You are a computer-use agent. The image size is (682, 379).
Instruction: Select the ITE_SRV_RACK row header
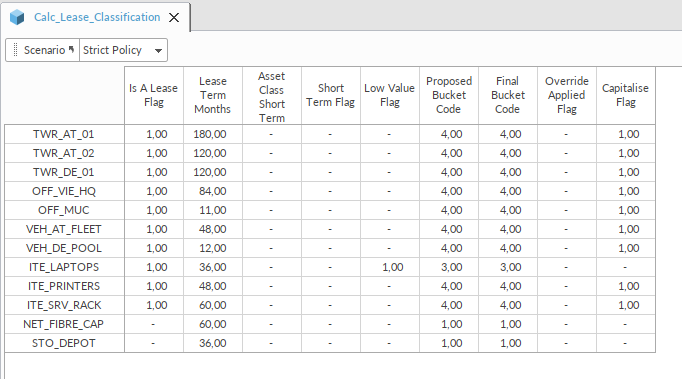64,305
